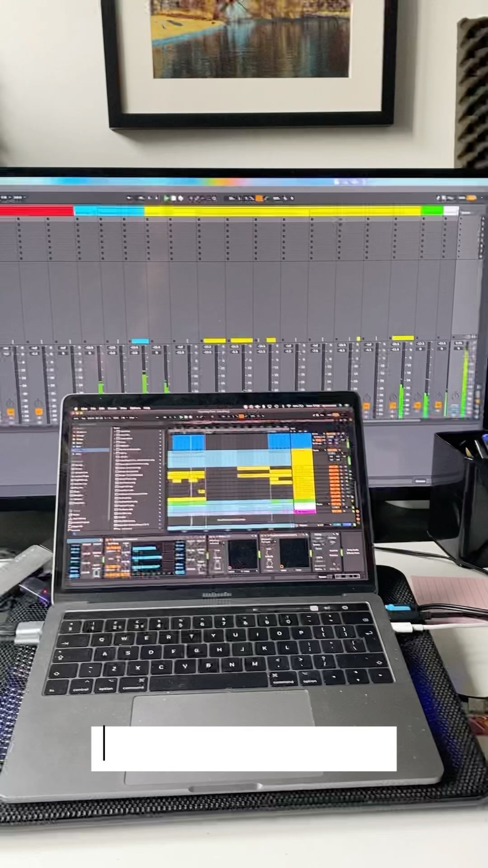
Task: Click the green Play button on the monitor transport
Action: [x=167, y=198]
